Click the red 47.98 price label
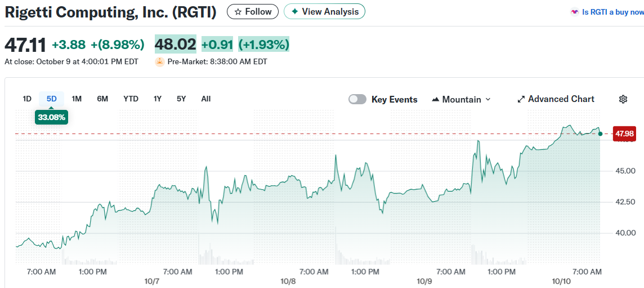Screen dimensions: 644x288 point(624,134)
